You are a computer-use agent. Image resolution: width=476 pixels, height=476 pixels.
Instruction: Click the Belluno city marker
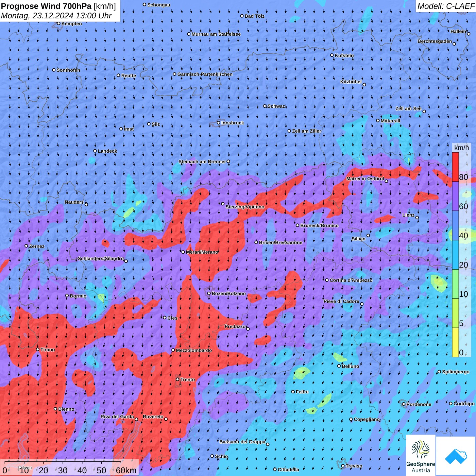coord(339,366)
